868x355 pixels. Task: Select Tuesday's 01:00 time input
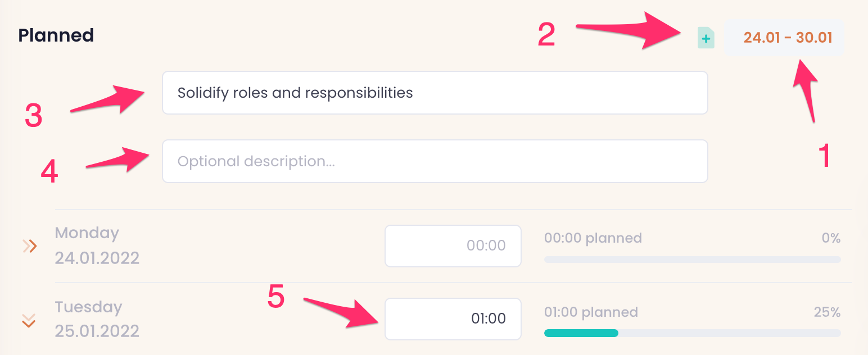click(x=453, y=319)
